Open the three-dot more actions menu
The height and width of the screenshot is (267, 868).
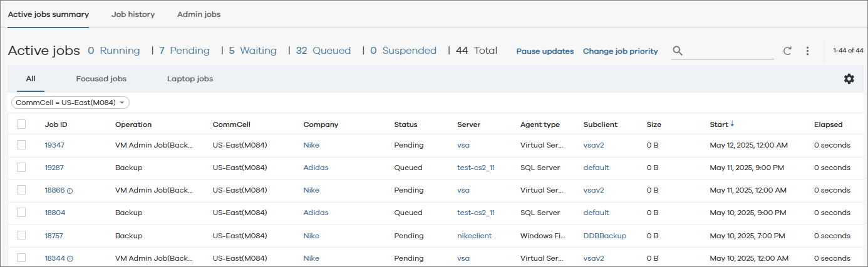807,51
